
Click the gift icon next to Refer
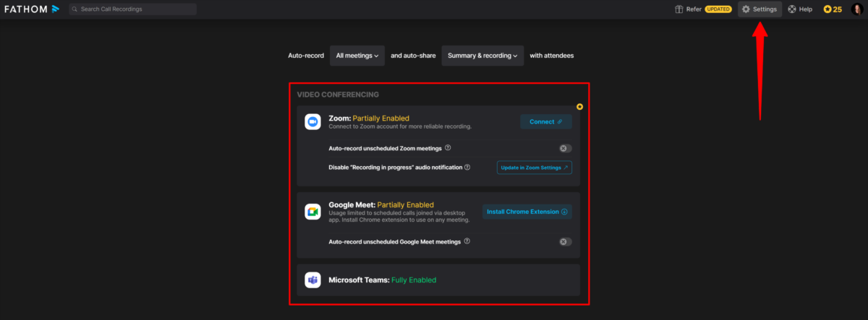pyautogui.click(x=678, y=9)
